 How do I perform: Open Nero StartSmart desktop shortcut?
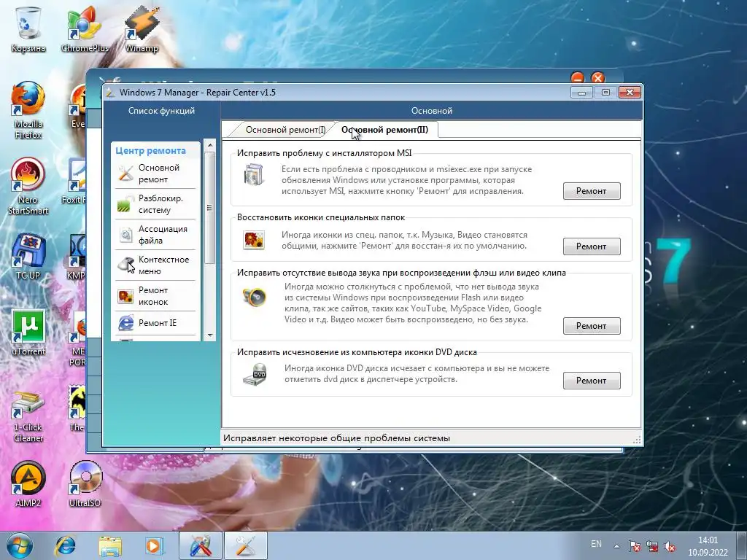click(28, 186)
